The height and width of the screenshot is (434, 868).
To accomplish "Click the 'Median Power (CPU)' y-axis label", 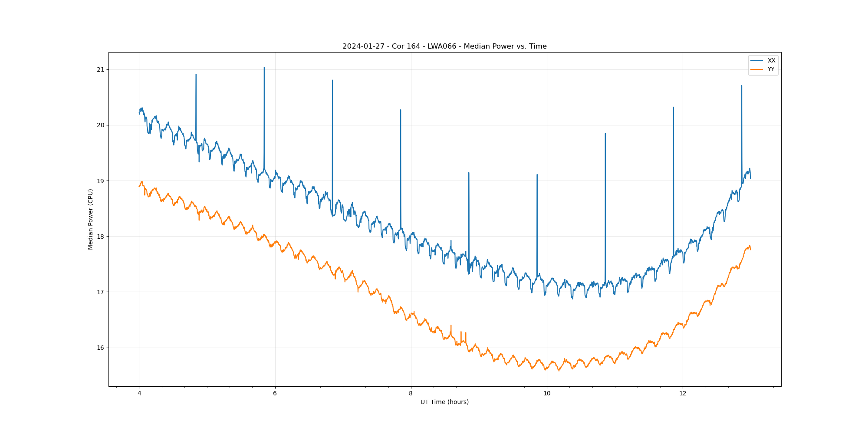I will click(x=91, y=219).
